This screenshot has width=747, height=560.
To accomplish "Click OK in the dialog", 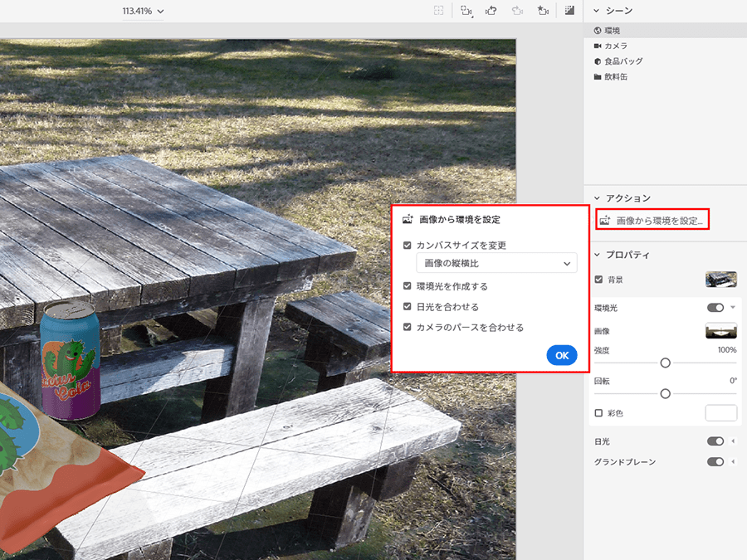I will tap(562, 355).
